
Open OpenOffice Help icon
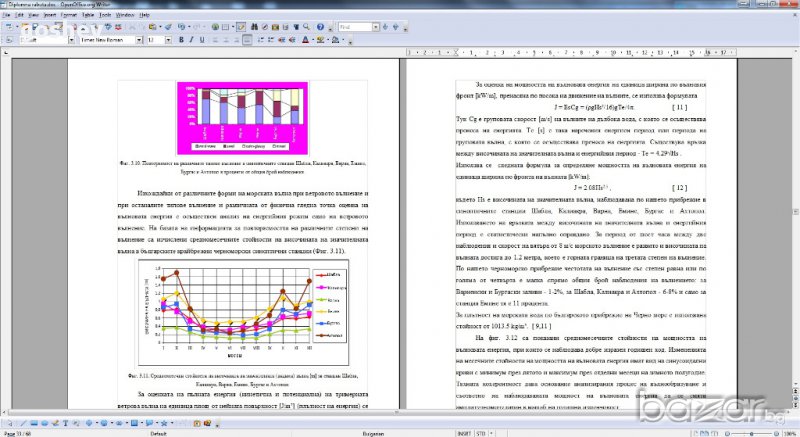pyautogui.click(x=320, y=27)
